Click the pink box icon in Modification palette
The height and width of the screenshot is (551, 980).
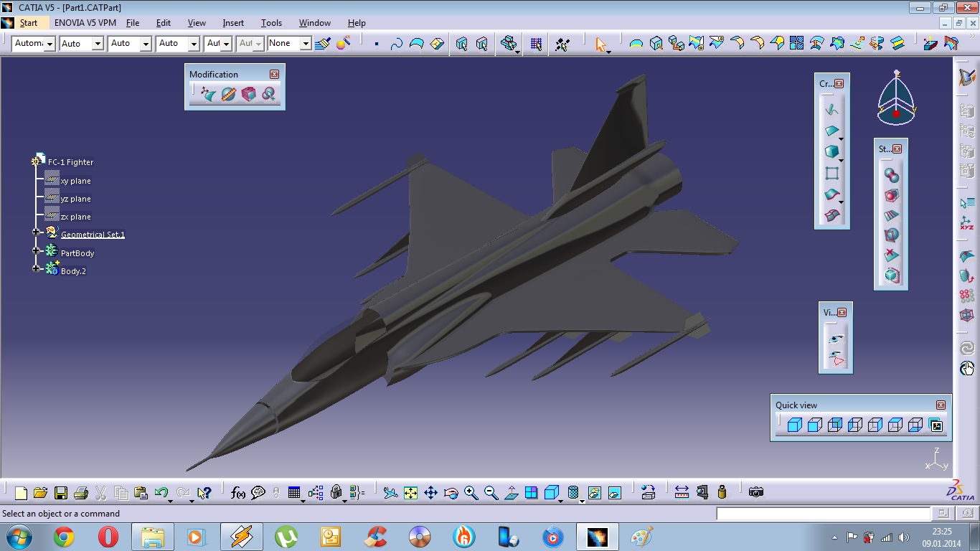[x=248, y=94]
